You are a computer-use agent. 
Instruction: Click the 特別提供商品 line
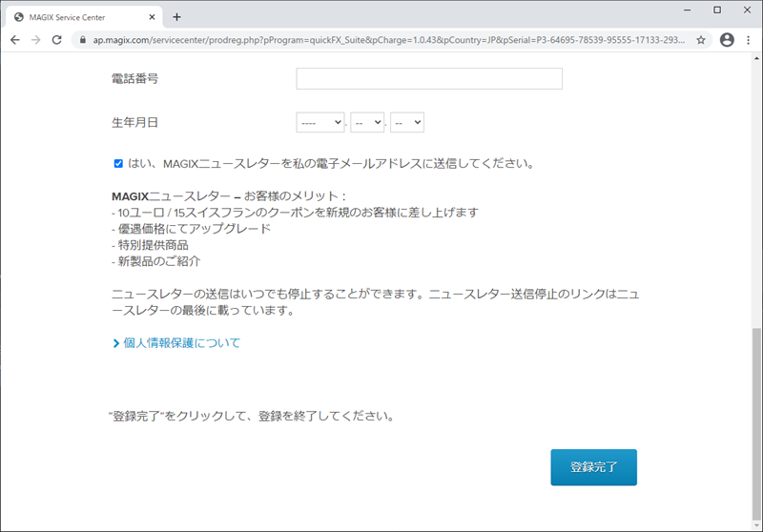pyautogui.click(x=150, y=245)
